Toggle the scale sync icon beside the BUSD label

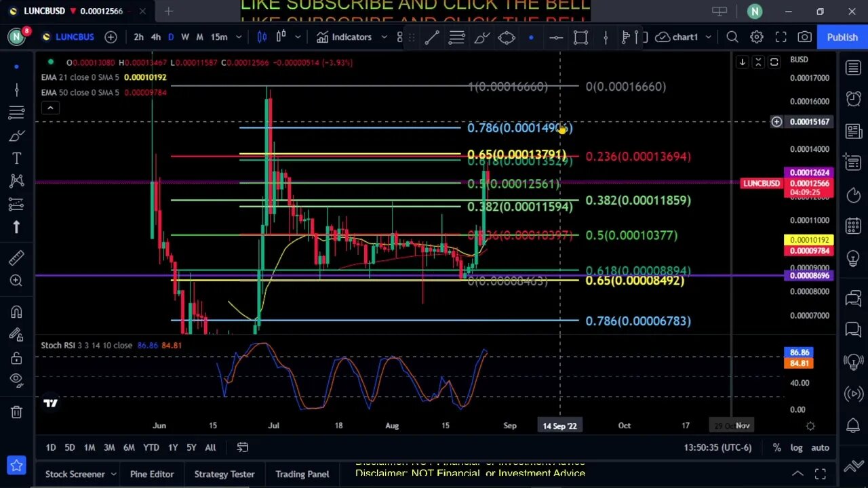tap(774, 62)
